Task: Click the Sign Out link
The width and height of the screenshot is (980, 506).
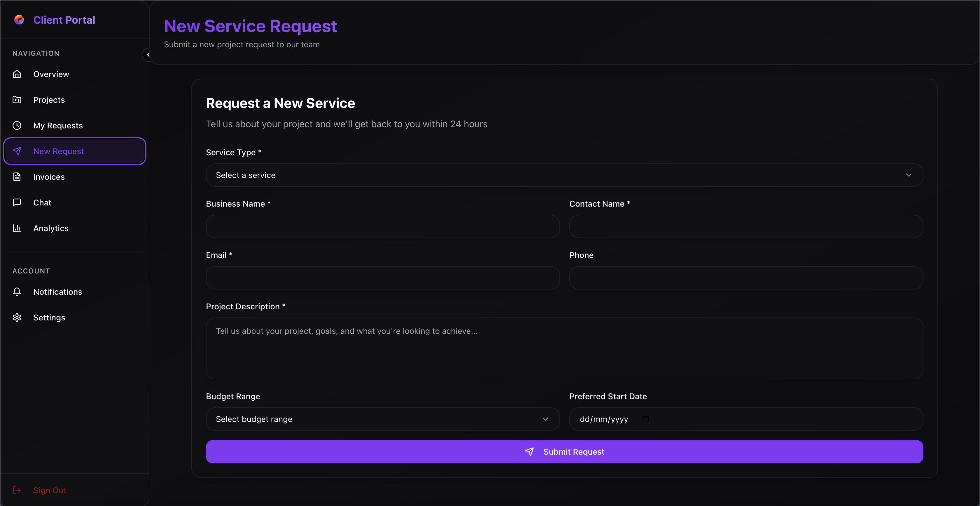Action: (x=50, y=490)
